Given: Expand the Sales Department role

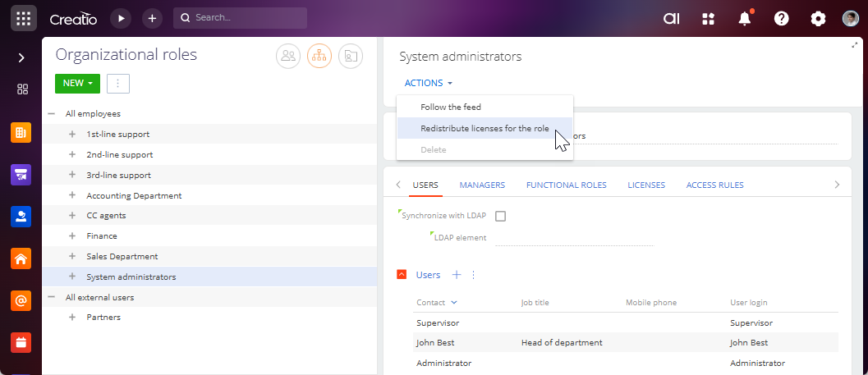Looking at the screenshot, I should 72,256.
